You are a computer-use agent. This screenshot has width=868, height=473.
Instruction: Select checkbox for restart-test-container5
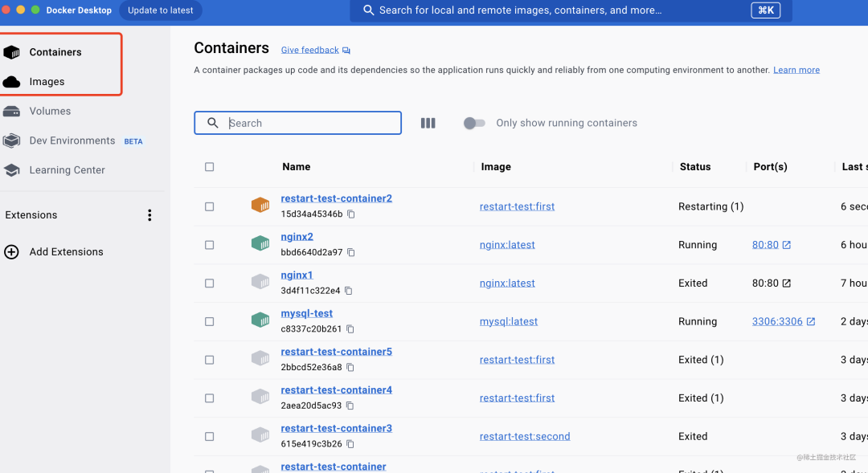point(209,360)
